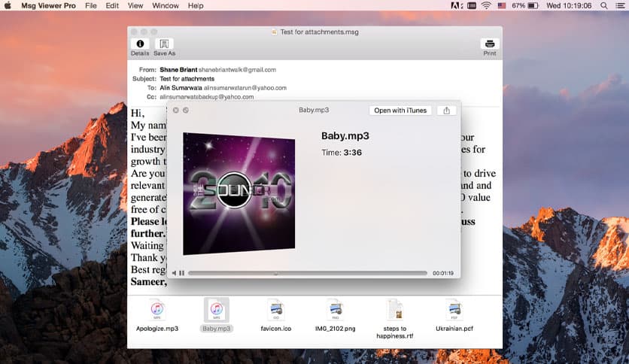Open the Edit menu
629x364 pixels.
coord(112,5)
